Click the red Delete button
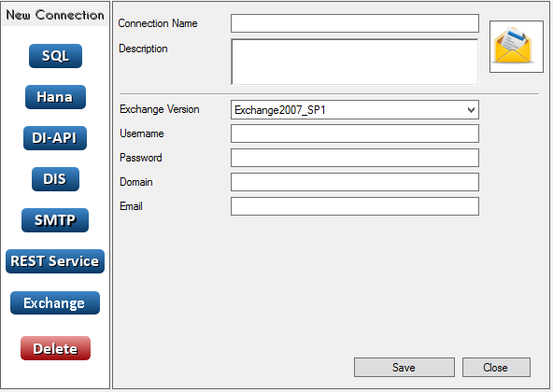The image size is (553, 392). click(55, 348)
